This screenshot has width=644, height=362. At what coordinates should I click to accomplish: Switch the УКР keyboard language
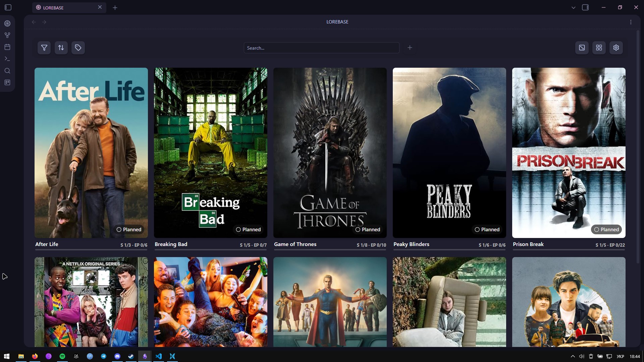pos(621,356)
